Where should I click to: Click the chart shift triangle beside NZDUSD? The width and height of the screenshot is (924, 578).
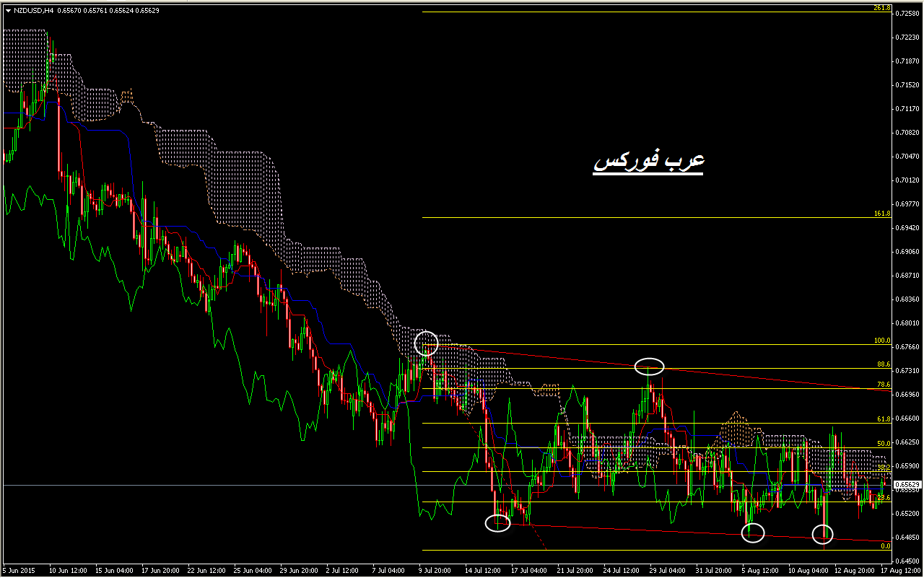pyautogui.click(x=7, y=11)
